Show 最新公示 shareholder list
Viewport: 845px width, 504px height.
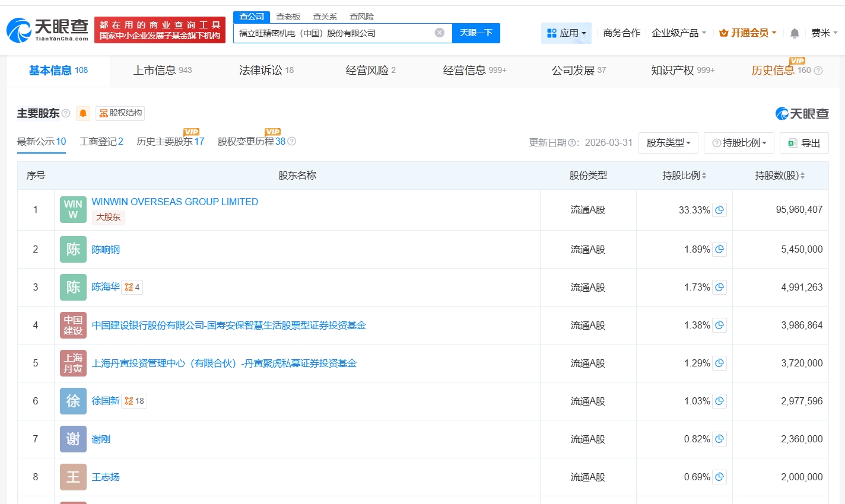pos(42,142)
